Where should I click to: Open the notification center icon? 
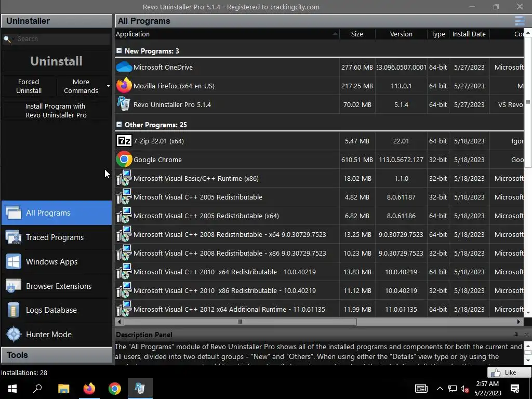[515, 389]
